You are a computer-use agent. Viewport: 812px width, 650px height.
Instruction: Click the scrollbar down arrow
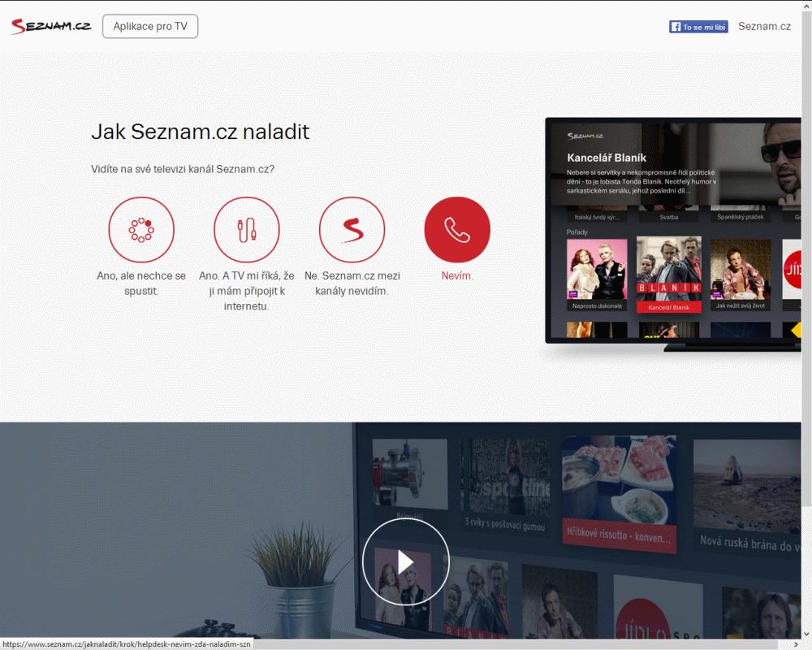point(807,634)
